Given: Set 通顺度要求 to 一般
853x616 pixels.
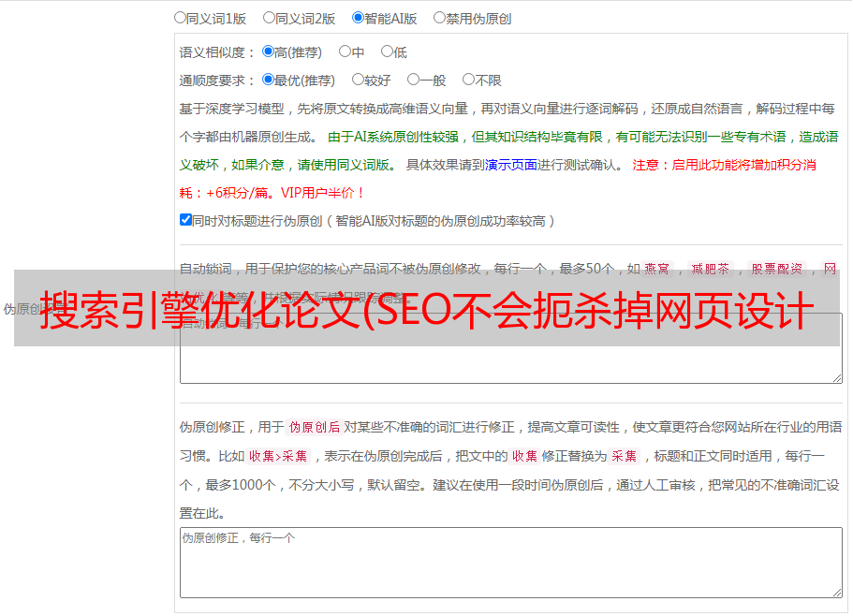Looking at the screenshot, I should (x=414, y=80).
